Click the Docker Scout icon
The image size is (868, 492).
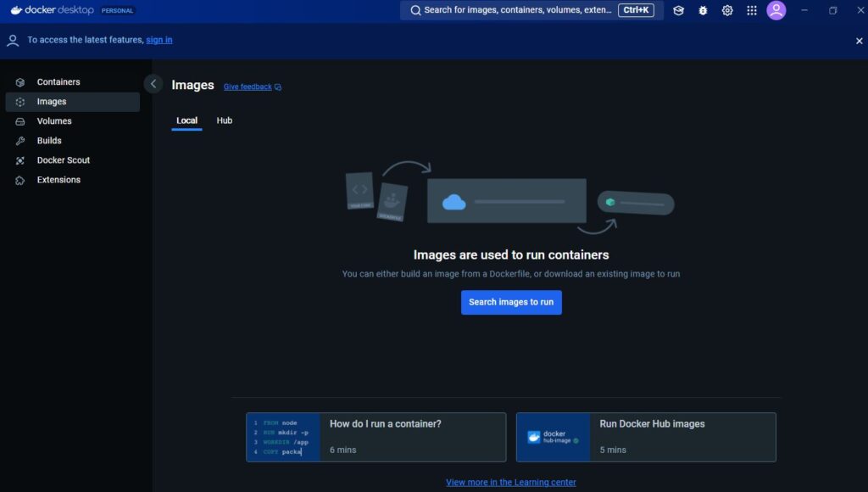point(20,160)
